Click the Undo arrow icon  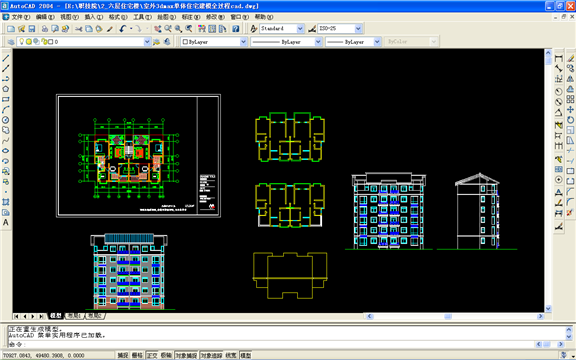[123, 29]
